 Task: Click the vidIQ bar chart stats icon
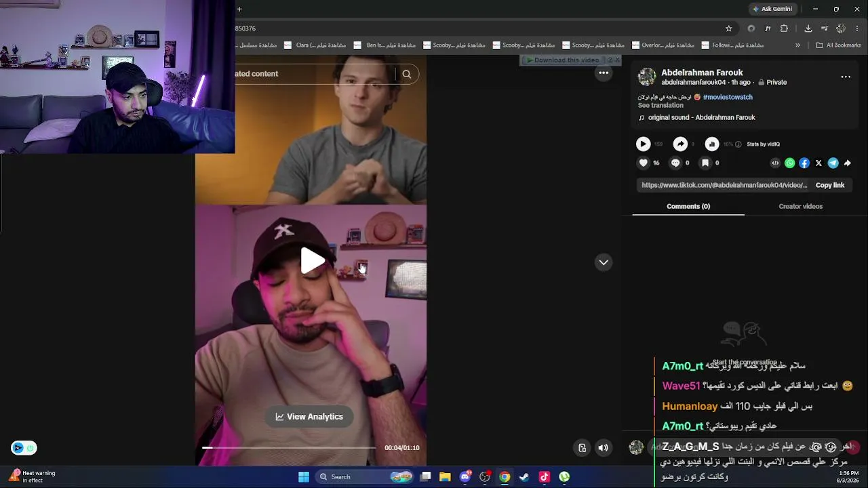coord(712,144)
